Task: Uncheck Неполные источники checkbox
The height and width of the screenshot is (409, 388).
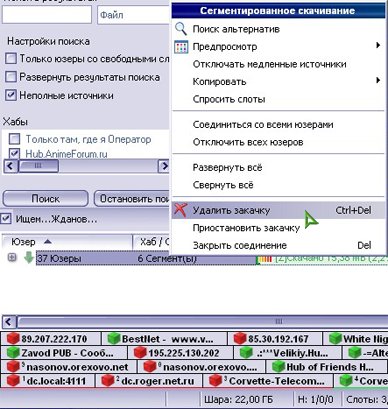Action: 11,95
